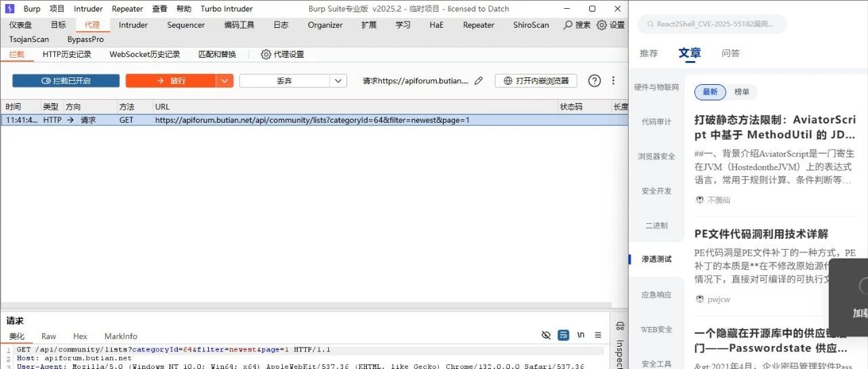Image resolution: width=868 pixels, height=369 pixels.
Task: Switch to the Organizer tab
Action: point(325,25)
